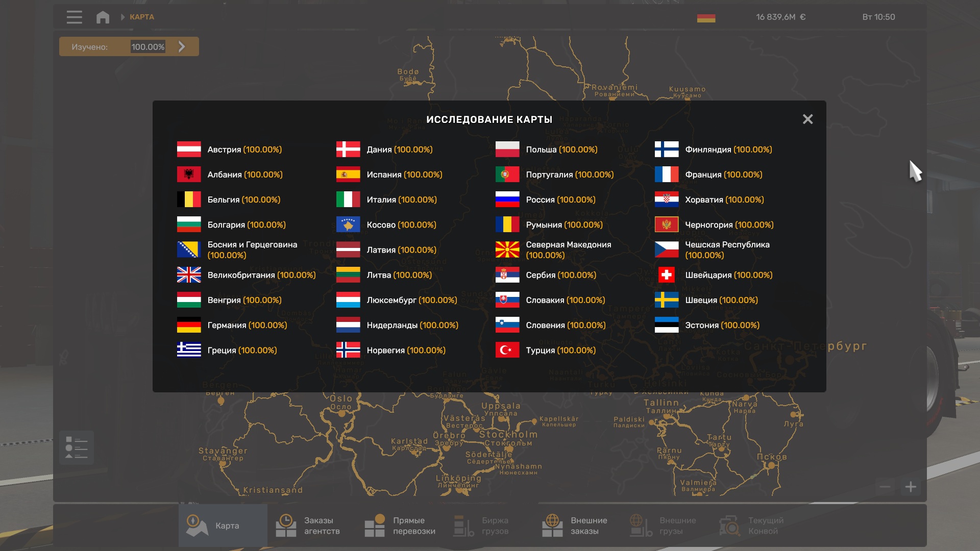Click the breadcrumb arrow before КАРТА
980x551 pixels.
pyautogui.click(x=122, y=17)
